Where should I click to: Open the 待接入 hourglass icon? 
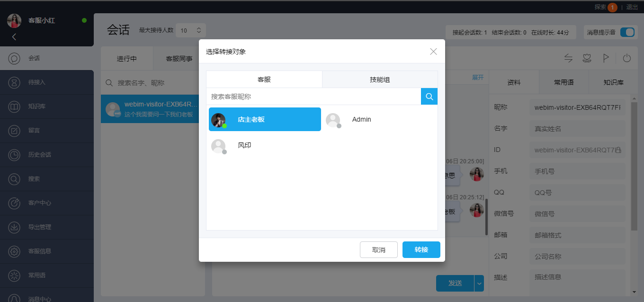pyautogui.click(x=14, y=82)
